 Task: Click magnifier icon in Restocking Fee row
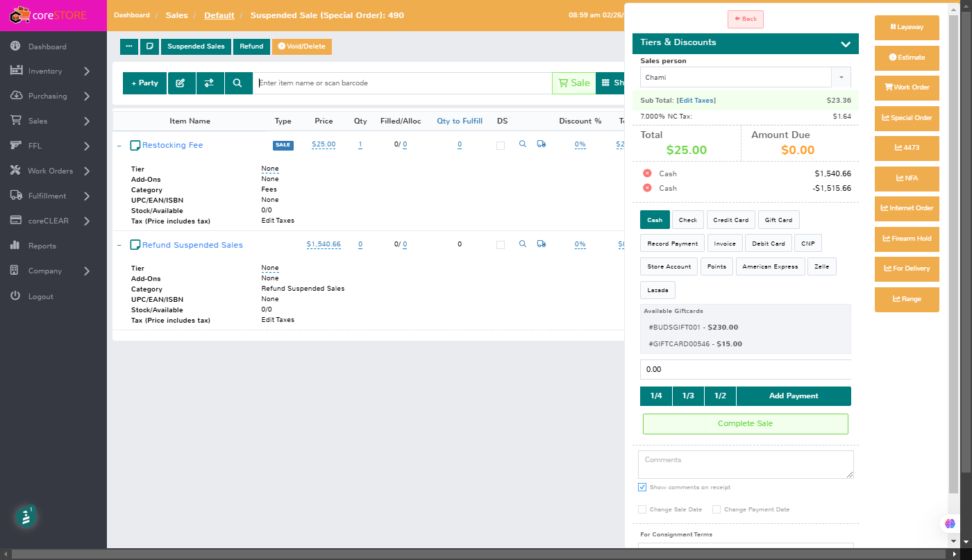click(523, 144)
